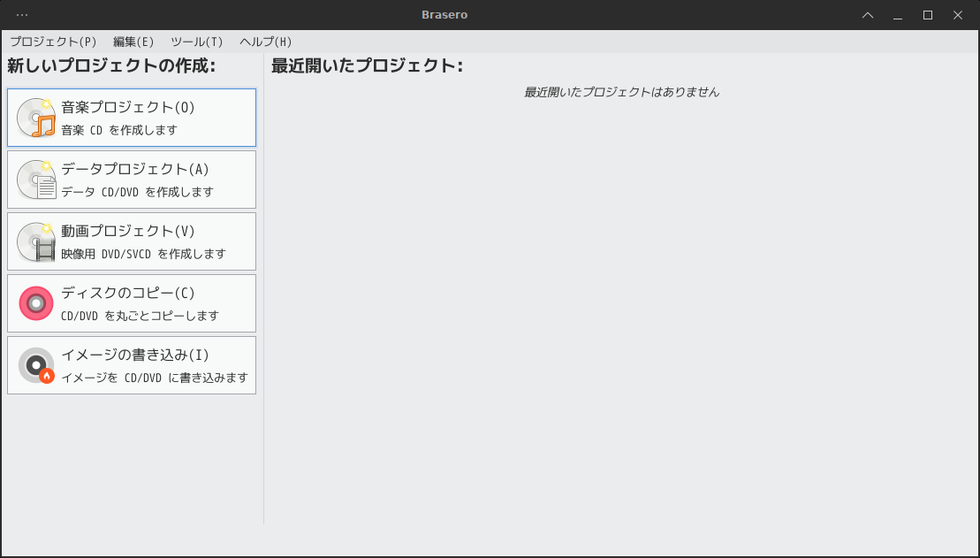Close the Brasero window
This screenshot has height=558, width=980.
(958, 15)
